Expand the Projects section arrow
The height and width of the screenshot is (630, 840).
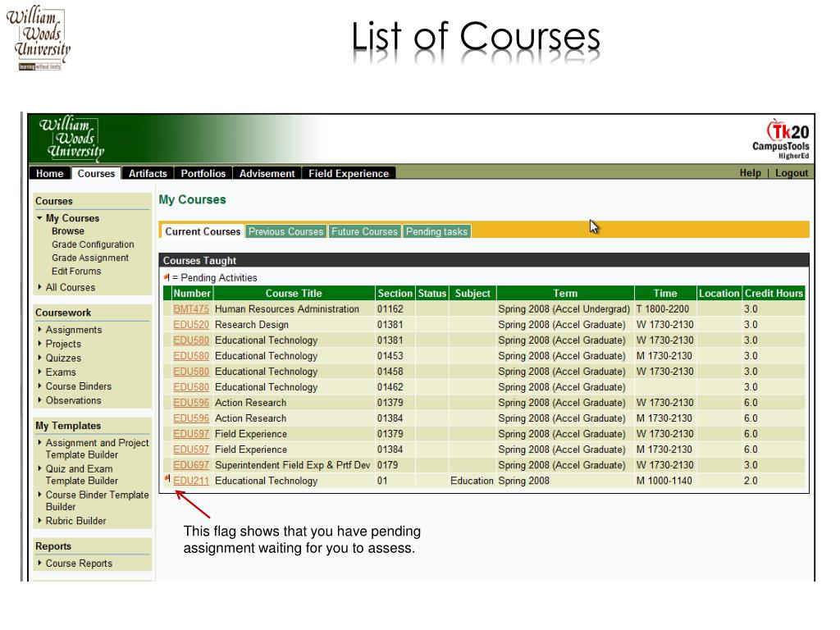(39, 344)
